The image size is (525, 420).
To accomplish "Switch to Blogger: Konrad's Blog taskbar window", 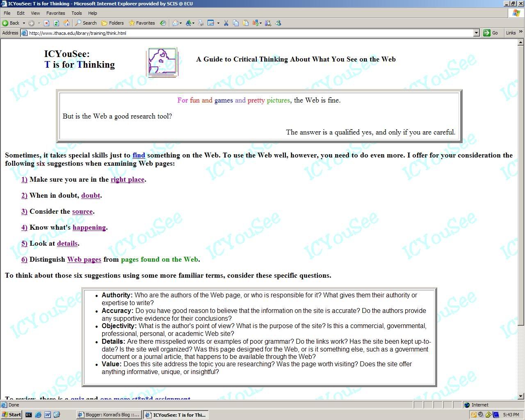I will (x=109, y=415).
